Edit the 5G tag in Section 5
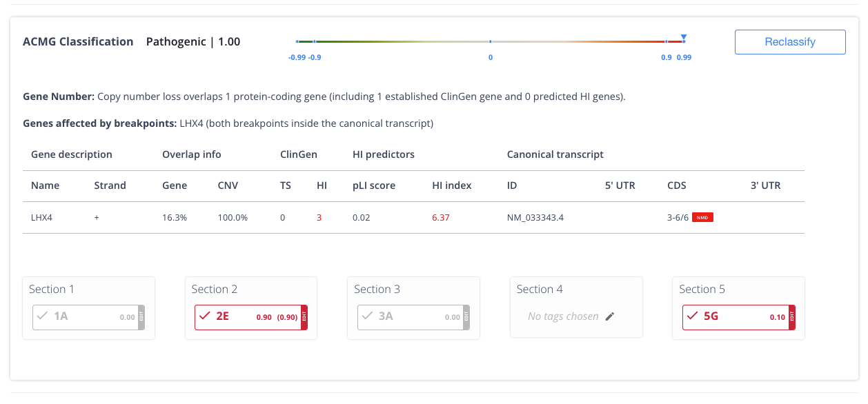The height and width of the screenshot is (404, 868). 793,317
